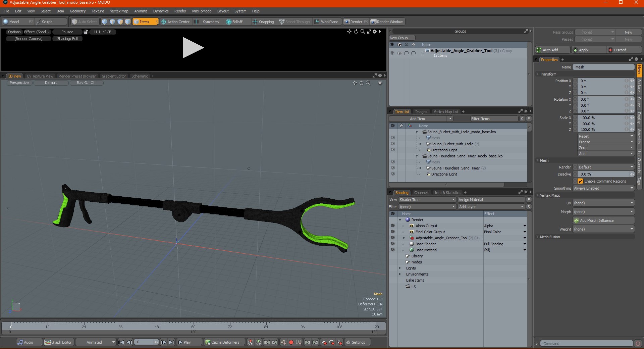
Task: Start the preview render play button
Action: pyautogui.click(x=193, y=48)
